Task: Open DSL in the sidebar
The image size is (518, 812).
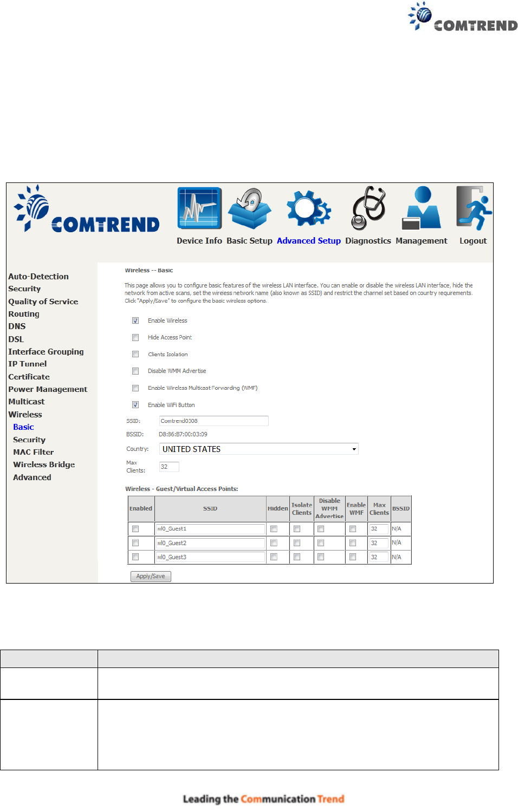Action: click(x=16, y=339)
